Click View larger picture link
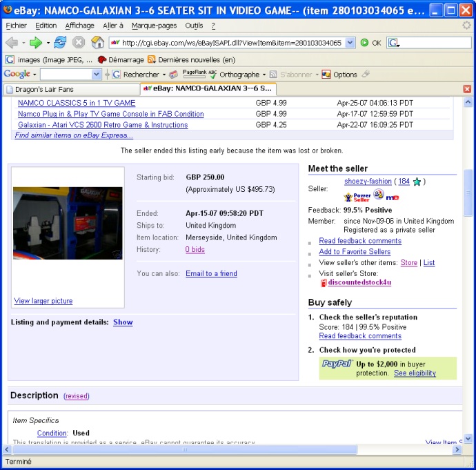 (x=43, y=301)
